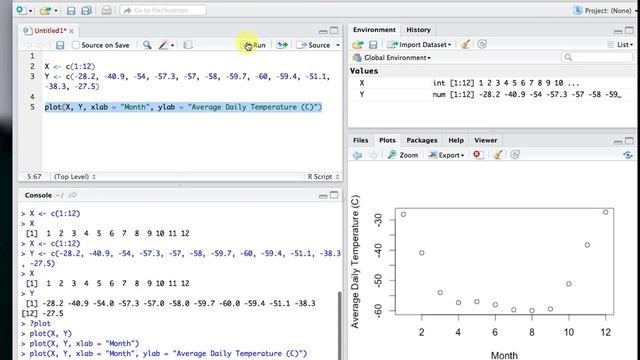Open the Viewer tab
Screen dimensions: 640x360
(486, 140)
